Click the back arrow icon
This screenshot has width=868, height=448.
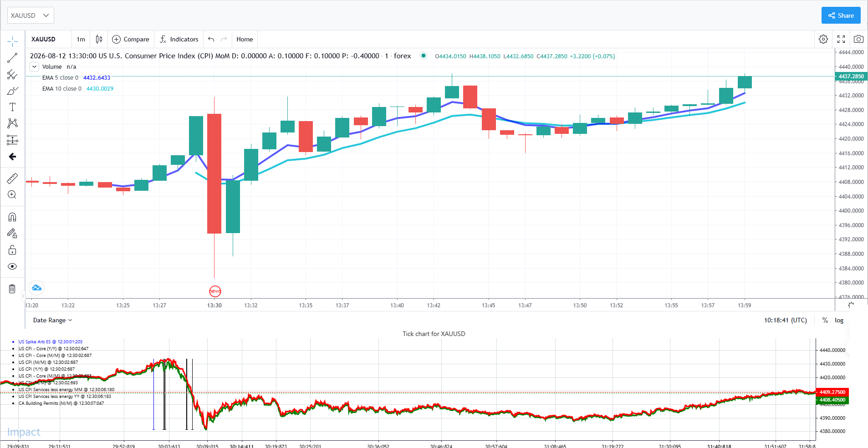coord(12,157)
